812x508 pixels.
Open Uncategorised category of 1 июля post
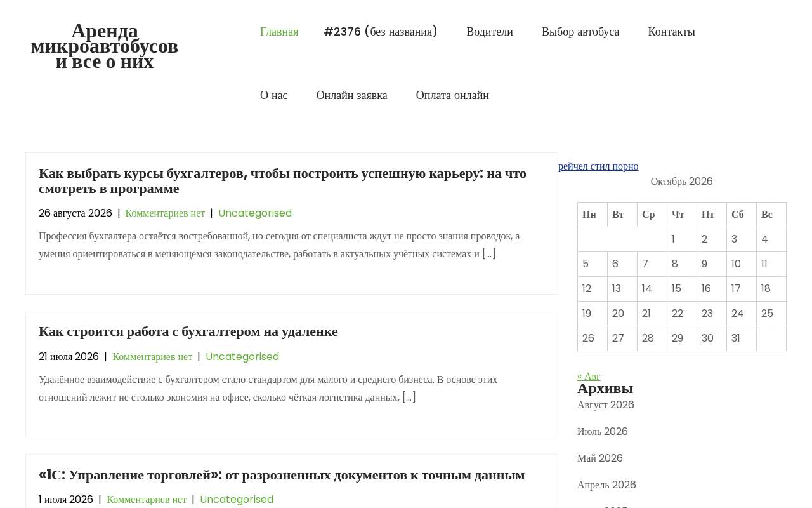(x=237, y=500)
